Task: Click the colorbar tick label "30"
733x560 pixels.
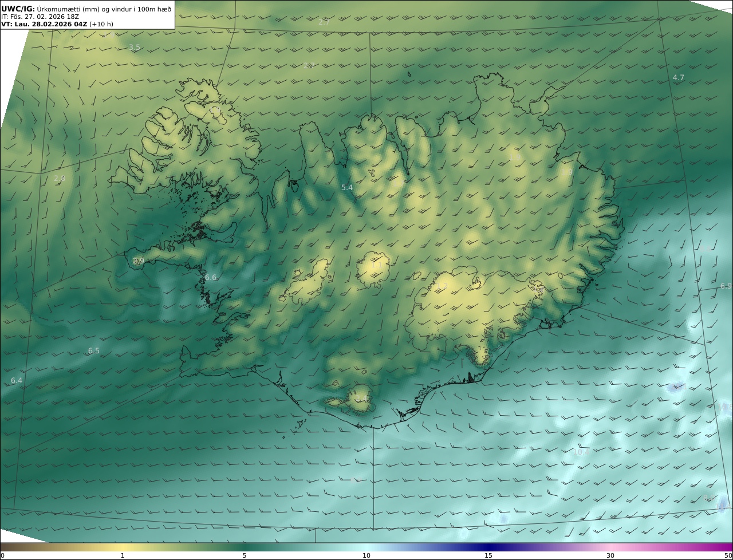Action: tap(610, 555)
